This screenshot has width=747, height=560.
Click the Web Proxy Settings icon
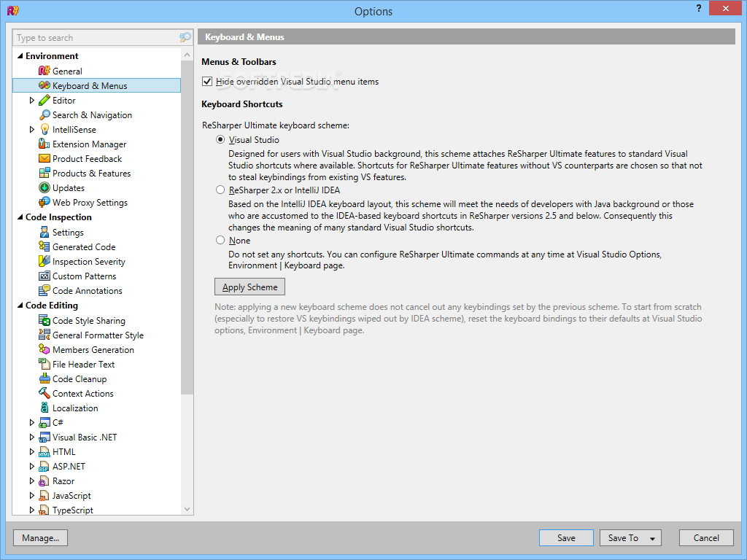(44, 203)
